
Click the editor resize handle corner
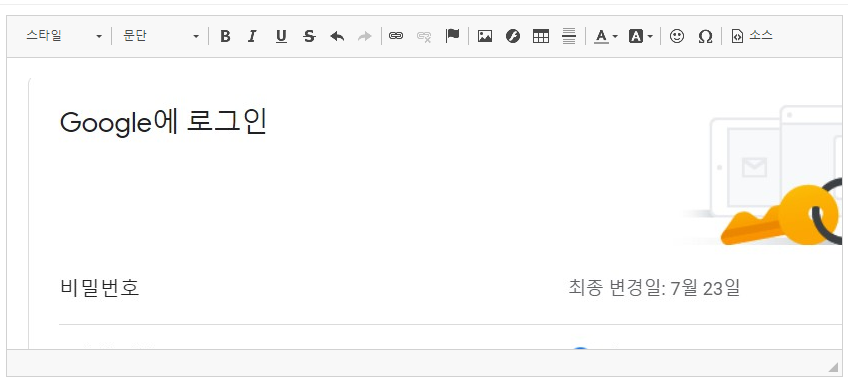(833, 368)
